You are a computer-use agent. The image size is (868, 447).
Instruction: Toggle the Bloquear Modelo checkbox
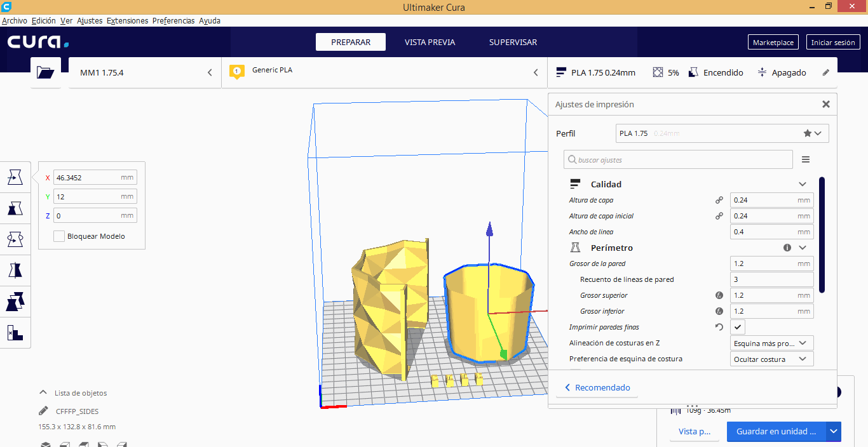click(x=59, y=236)
